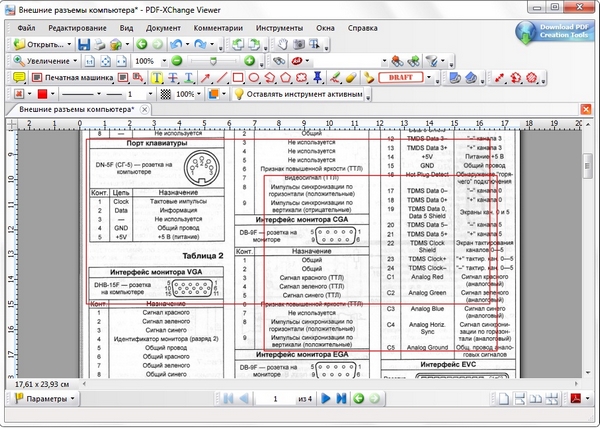Viewport: 600px width, 428px height.
Task: Toggle Keep tool active option
Action: [x=298, y=94]
